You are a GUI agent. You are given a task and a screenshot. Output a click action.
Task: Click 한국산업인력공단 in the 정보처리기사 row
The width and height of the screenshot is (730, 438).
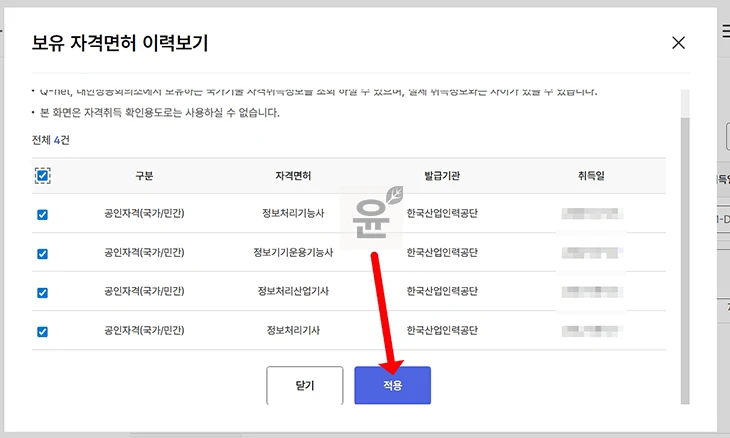tap(442, 330)
